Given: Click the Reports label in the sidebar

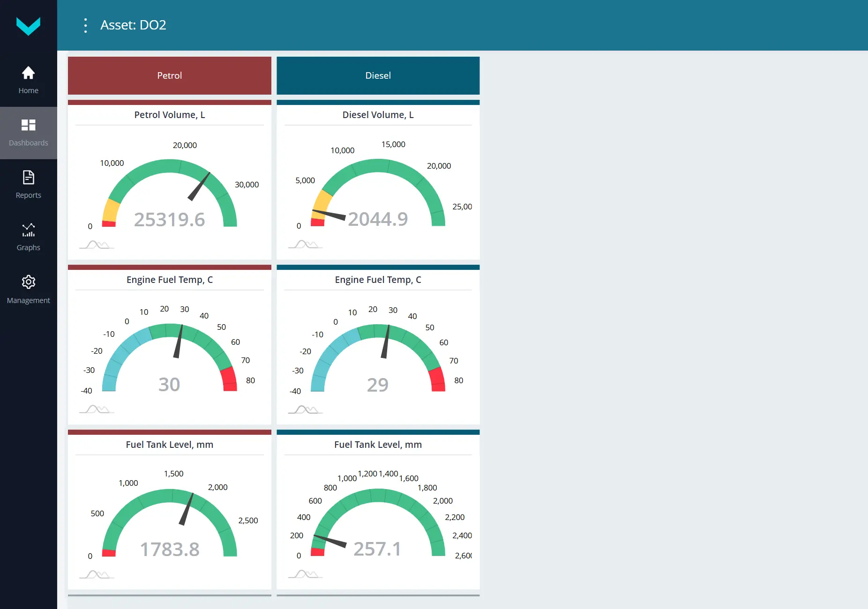Looking at the screenshot, I should click(28, 195).
